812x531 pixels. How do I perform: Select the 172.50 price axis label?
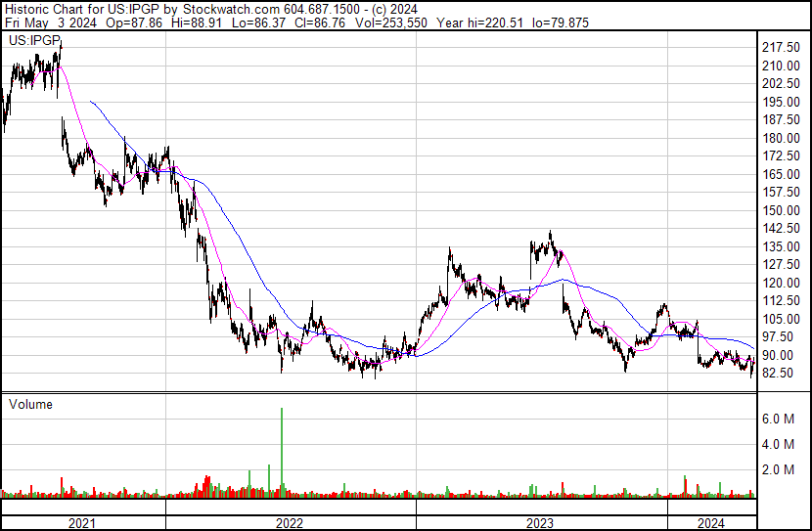click(x=781, y=155)
